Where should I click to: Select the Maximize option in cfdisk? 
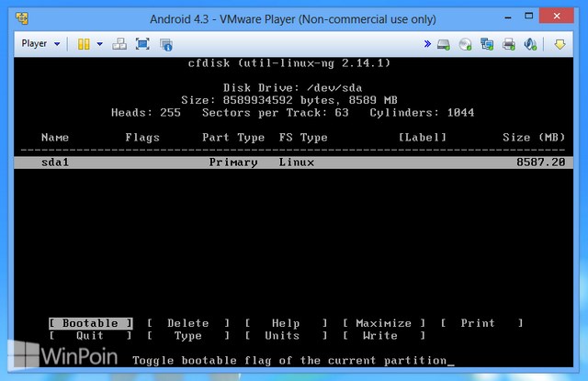[384, 323]
